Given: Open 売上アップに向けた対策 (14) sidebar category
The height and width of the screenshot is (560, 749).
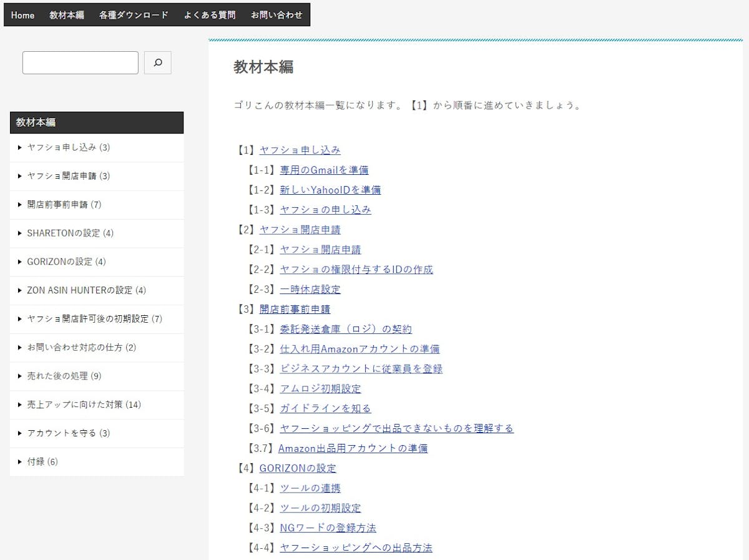Looking at the screenshot, I should tap(84, 405).
